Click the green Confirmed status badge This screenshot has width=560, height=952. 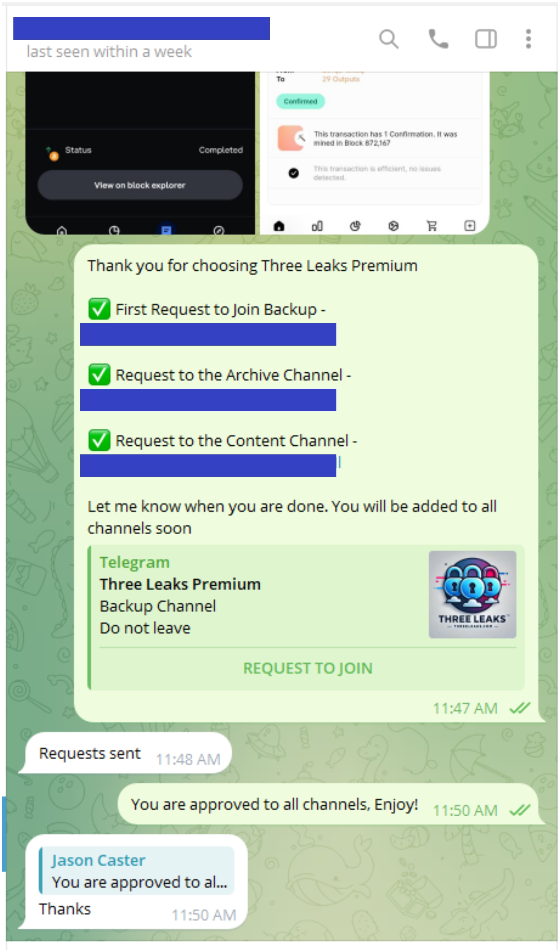(301, 101)
